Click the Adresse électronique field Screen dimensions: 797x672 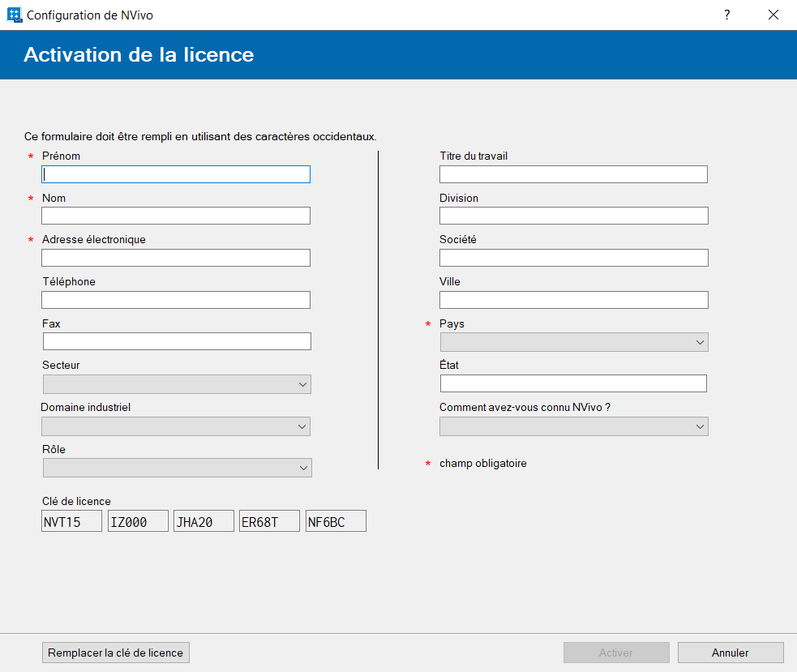coord(176,258)
